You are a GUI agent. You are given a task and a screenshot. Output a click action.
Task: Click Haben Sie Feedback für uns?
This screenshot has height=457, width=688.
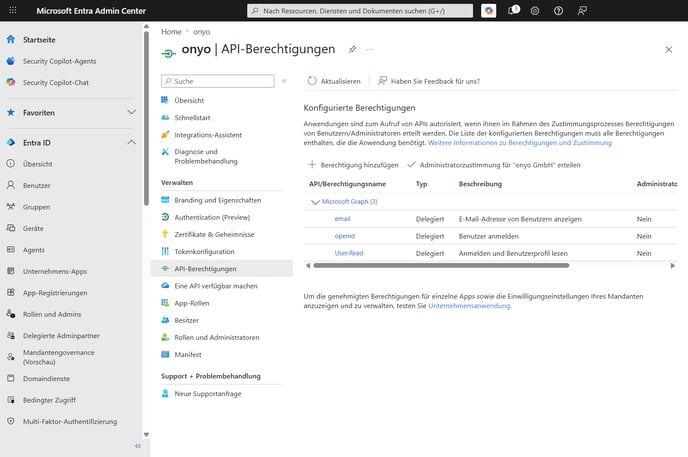(429, 81)
